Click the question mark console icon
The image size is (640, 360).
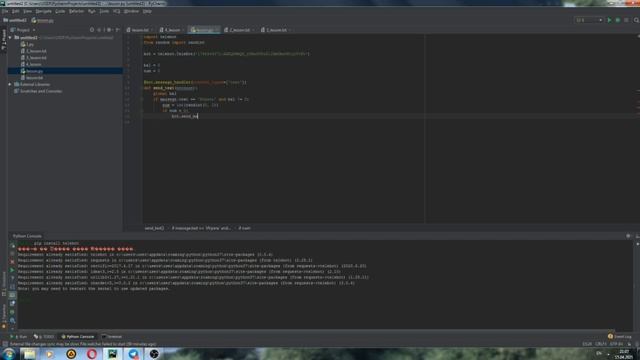12,278
